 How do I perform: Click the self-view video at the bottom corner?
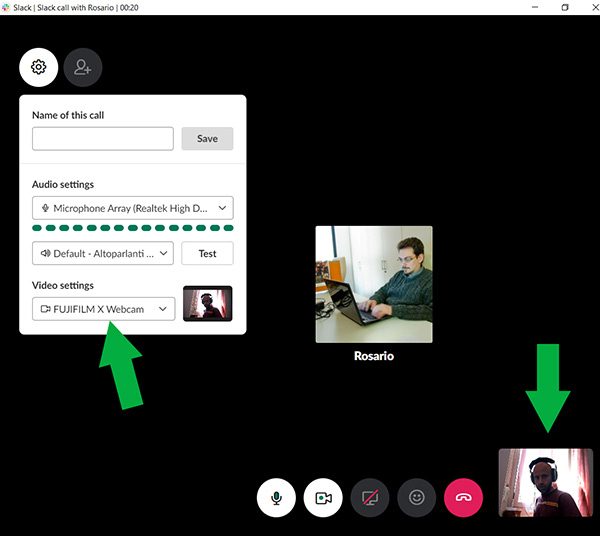coord(546,483)
